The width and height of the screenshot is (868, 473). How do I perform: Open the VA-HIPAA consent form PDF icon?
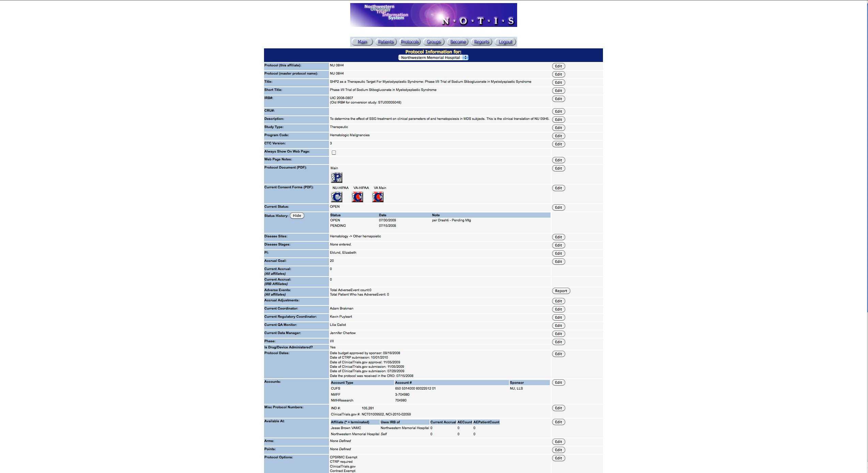(x=358, y=196)
